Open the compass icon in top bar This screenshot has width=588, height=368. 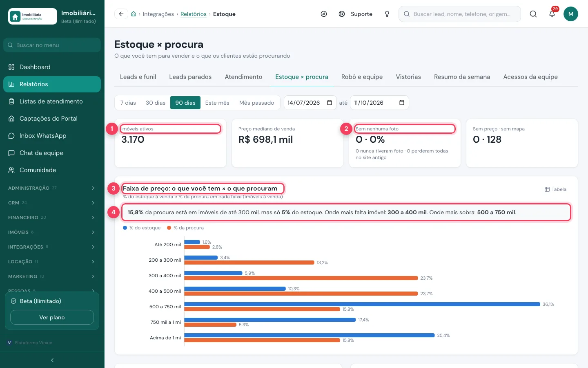324,14
